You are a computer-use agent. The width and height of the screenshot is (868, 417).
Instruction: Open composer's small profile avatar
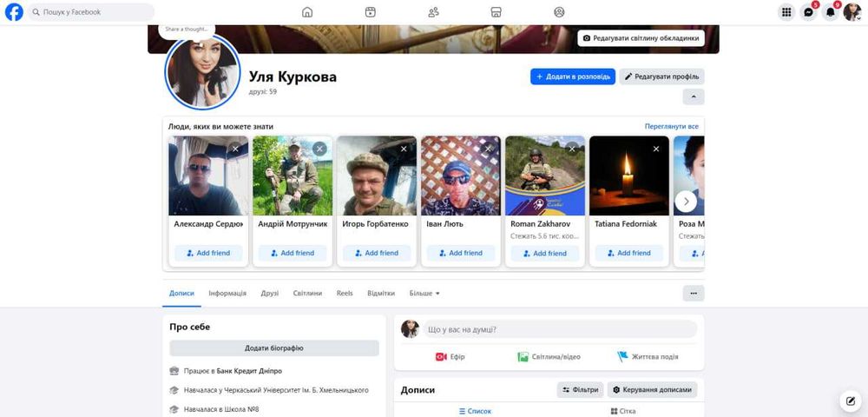(410, 329)
